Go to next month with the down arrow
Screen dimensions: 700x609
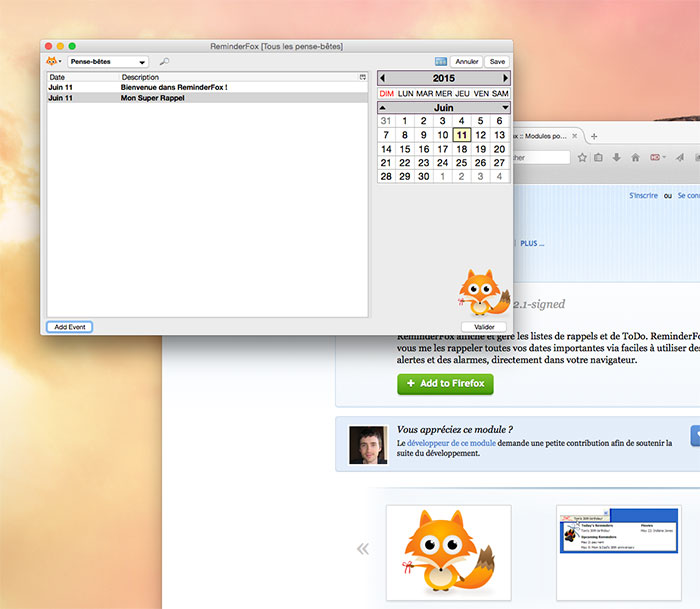point(505,108)
